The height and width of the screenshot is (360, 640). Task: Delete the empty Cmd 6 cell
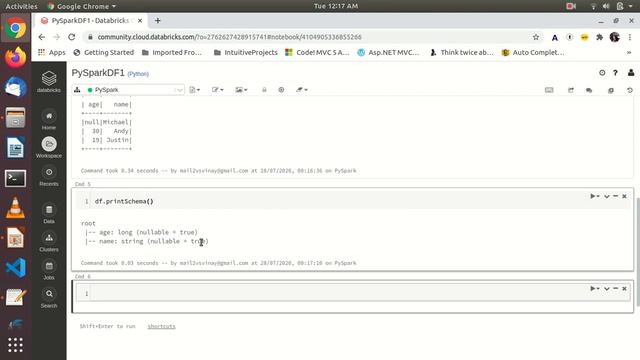click(x=624, y=289)
